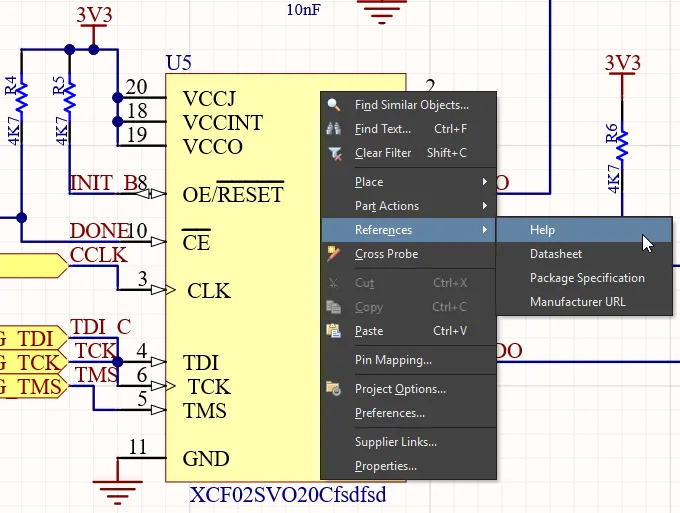
Task: Click the Cross Probe pencil icon
Action: [x=333, y=254]
